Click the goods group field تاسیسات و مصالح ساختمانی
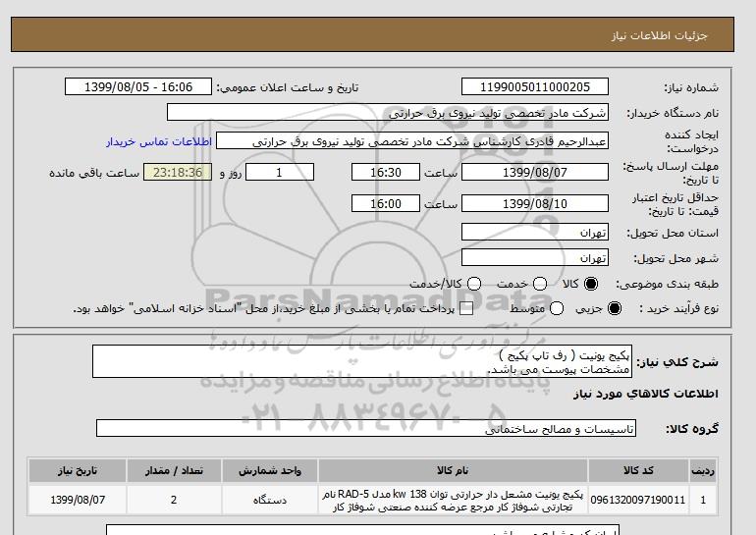Screen dimensions: 756x535 366,428
